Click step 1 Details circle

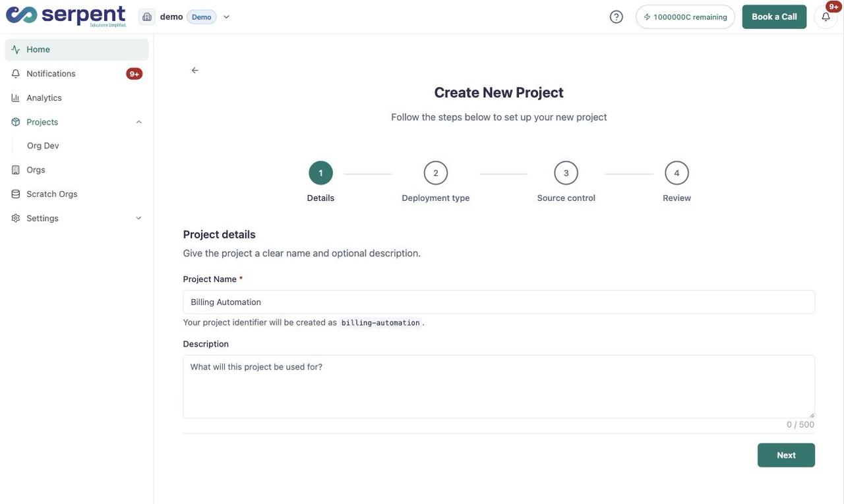[x=320, y=173]
